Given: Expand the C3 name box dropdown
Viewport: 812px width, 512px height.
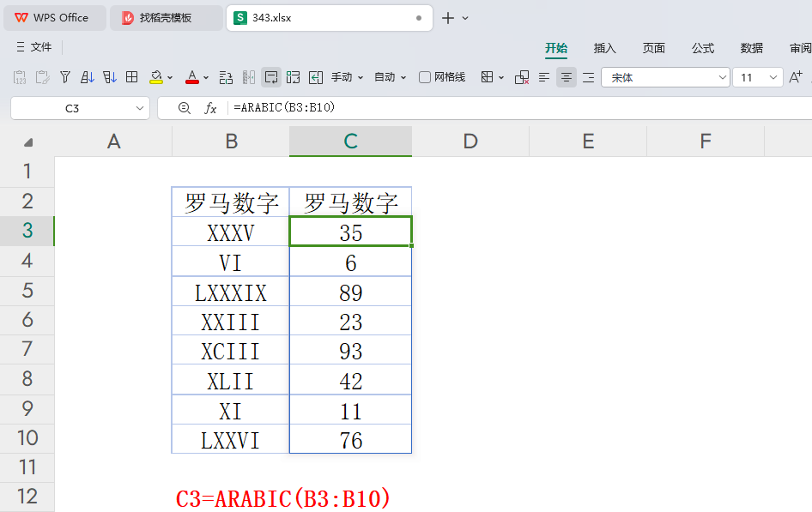Looking at the screenshot, I should pos(139,108).
